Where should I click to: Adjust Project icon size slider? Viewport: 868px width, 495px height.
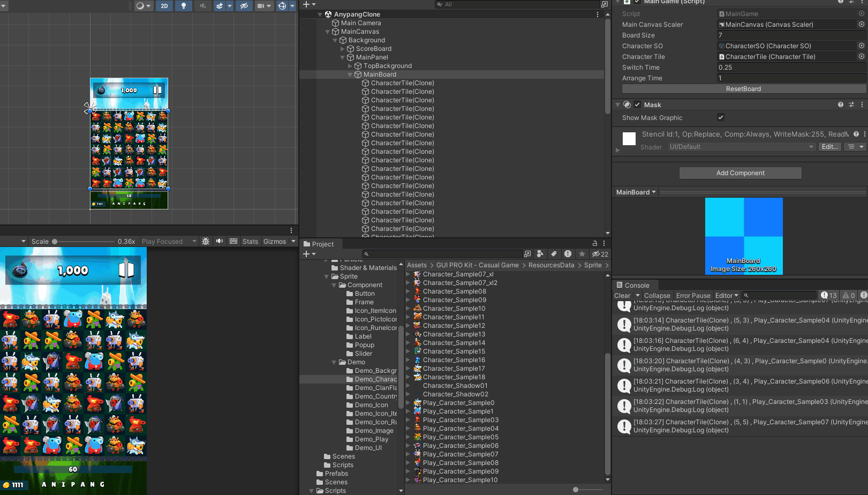[x=576, y=490]
